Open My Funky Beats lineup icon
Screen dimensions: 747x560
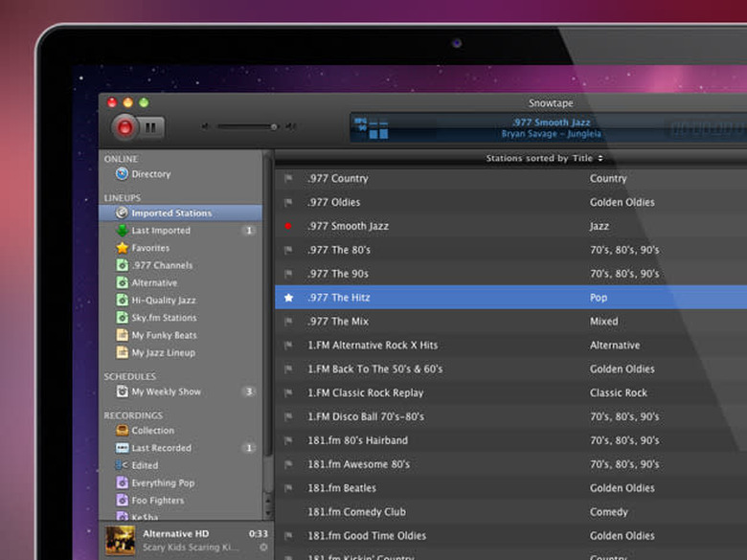pyautogui.click(x=122, y=335)
